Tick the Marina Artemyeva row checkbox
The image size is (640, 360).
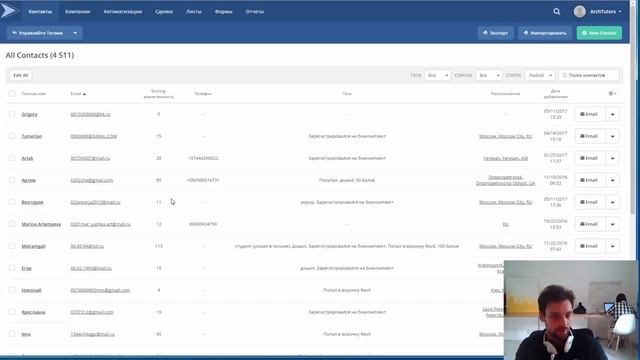(12, 224)
